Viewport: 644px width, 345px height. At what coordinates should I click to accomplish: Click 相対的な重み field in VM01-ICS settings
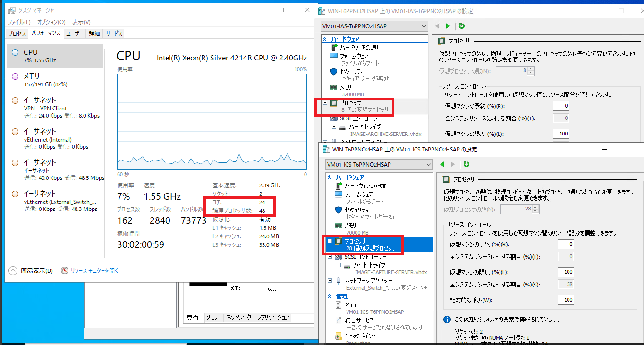[x=566, y=300]
